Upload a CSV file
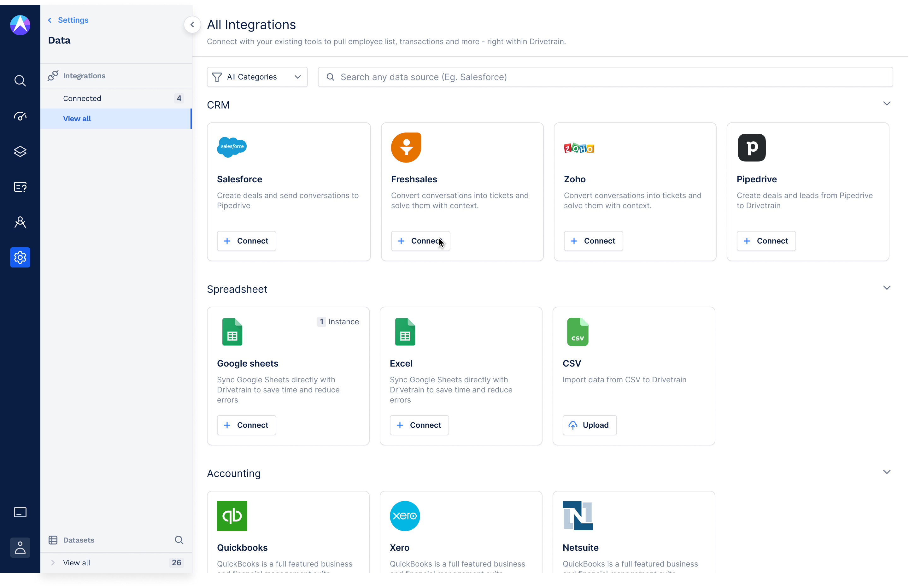Viewport: 909px width, 588px height. (589, 425)
